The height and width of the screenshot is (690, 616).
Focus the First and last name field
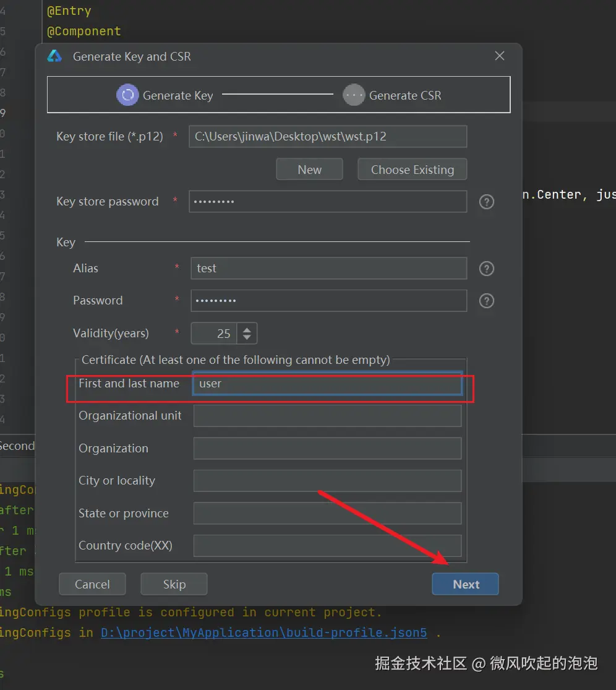pos(328,383)
